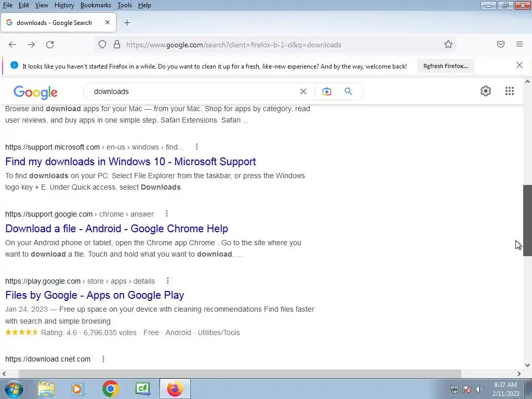532x399 pixels.
Task: Open options for download.cnet.com result
Action: (103, 358)
